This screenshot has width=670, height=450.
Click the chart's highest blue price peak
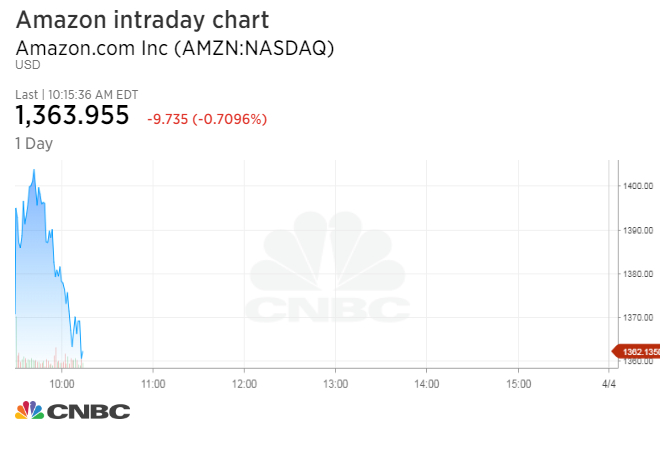click(x=34, y=171)
